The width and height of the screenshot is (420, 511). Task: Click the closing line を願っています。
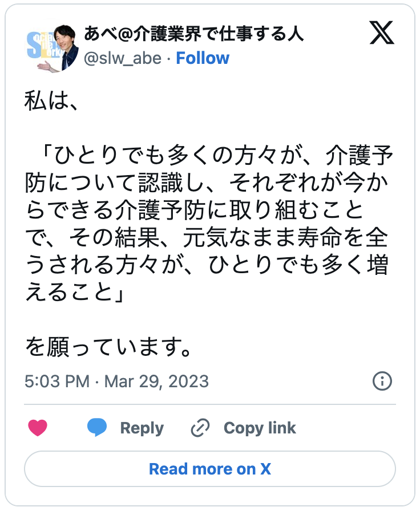click(x=107, y=347)
